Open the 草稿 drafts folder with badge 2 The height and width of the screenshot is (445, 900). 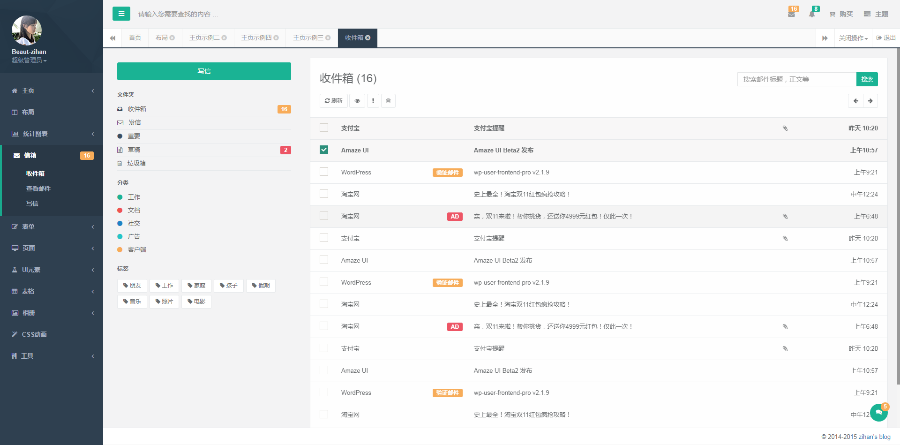204,150
